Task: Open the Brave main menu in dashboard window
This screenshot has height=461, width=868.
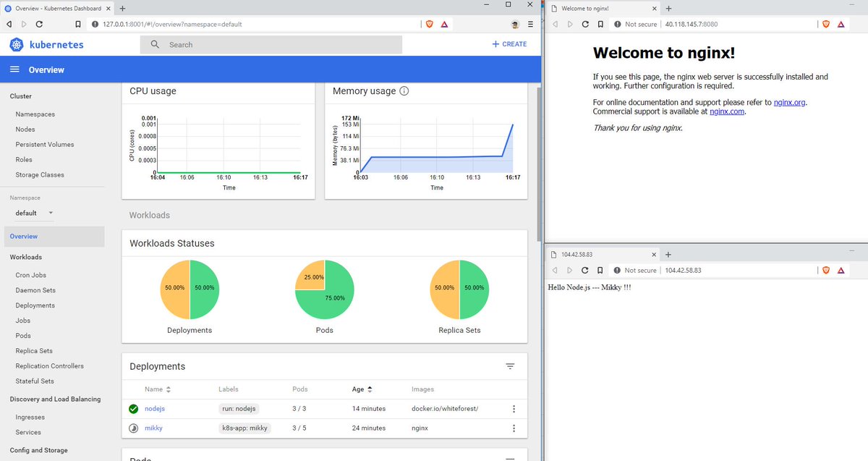Action: pyautogui.click(x=530, y=24)
